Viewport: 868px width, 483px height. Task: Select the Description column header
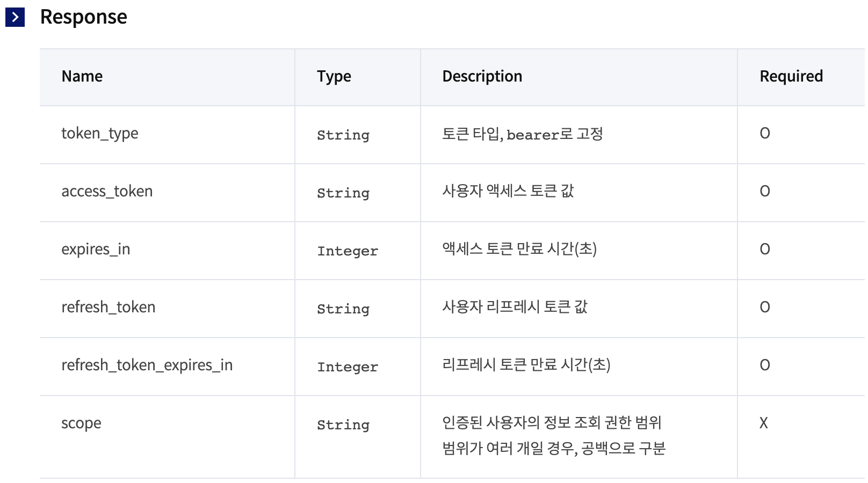pos(482,77)
